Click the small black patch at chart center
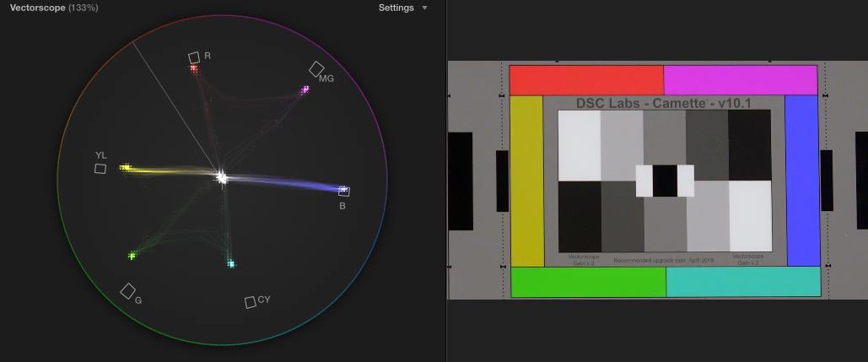This screenshot has height=362, width=868. 664,181
